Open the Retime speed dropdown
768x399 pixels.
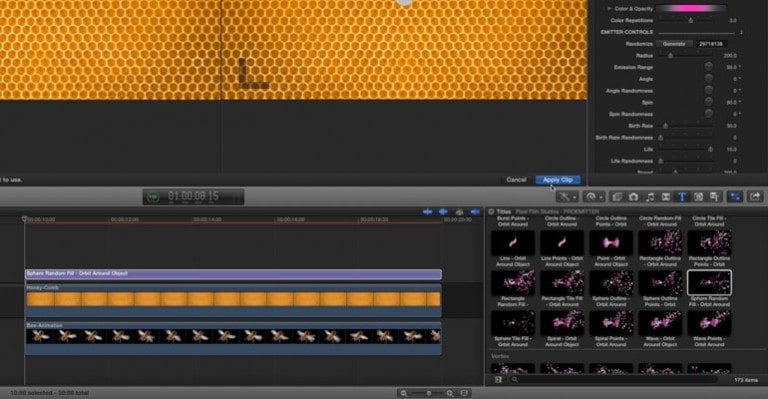pos(594,197)
